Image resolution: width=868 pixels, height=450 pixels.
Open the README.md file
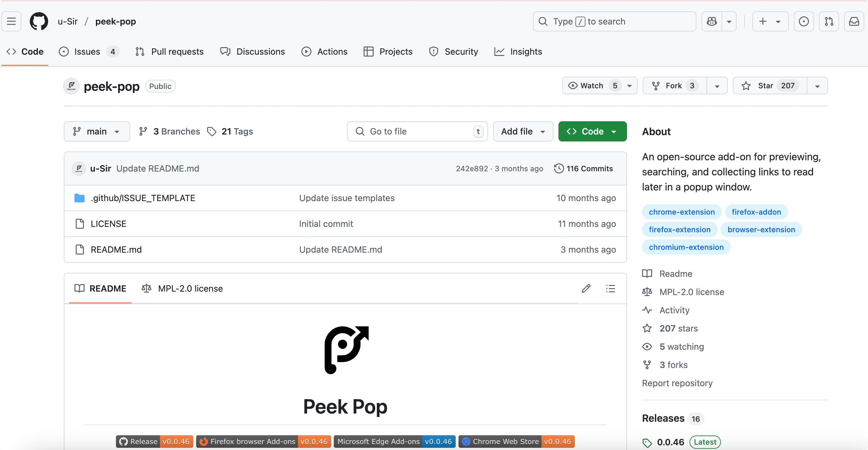pos(116,250)
